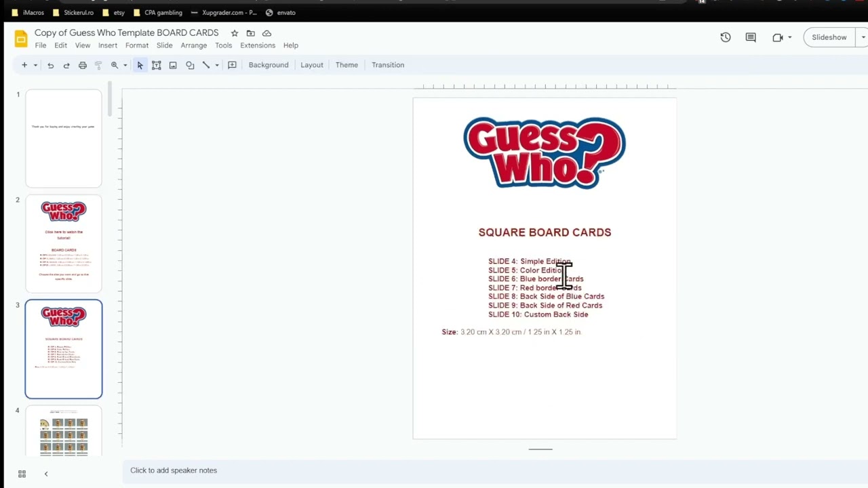Open the Xupgrader.com bookmark
The height and width of the screenshot is (488, 868).
224,12
